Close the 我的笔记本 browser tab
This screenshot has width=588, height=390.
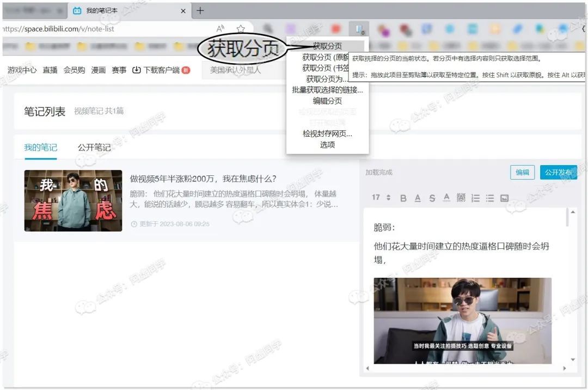pos(183,11)
